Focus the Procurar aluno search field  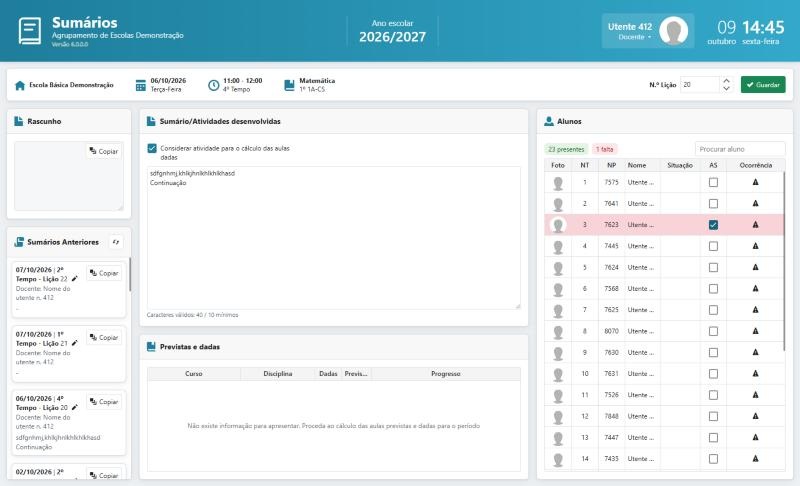coord(740,149)
